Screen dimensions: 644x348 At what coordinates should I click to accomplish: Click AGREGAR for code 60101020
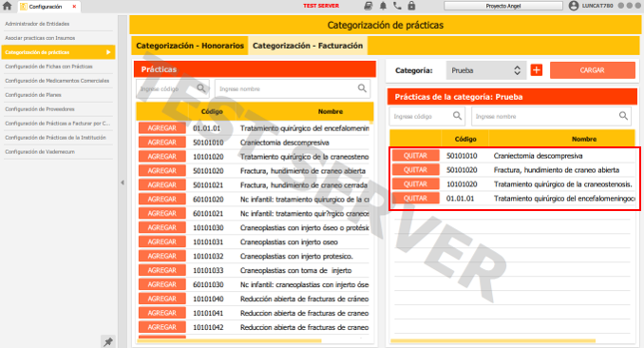162,199
